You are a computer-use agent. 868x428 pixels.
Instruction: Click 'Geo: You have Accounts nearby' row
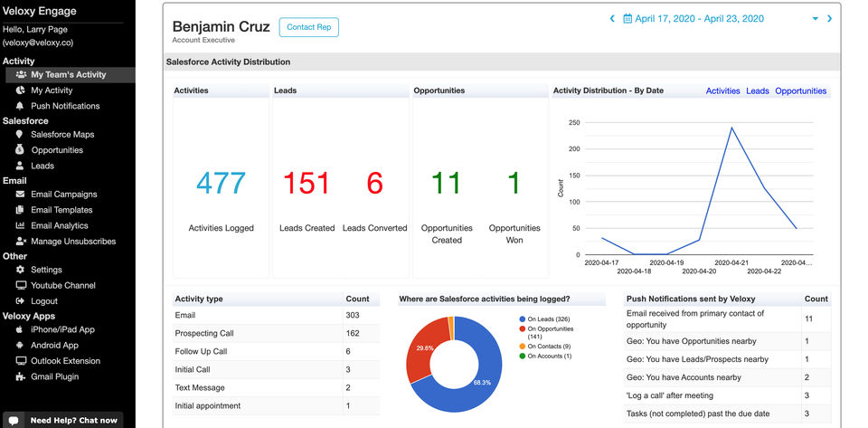click(x=727, y=377)
